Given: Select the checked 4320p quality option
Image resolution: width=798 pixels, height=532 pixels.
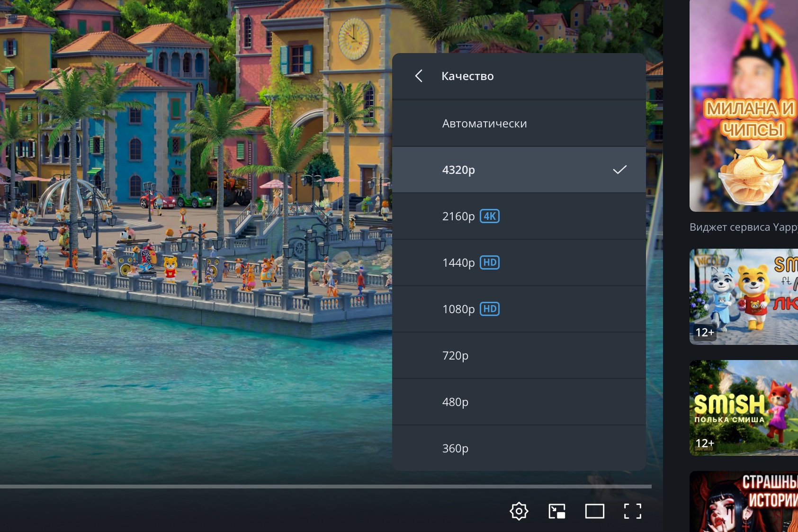Looking at the screenshot, I should [x=519, y=170].
